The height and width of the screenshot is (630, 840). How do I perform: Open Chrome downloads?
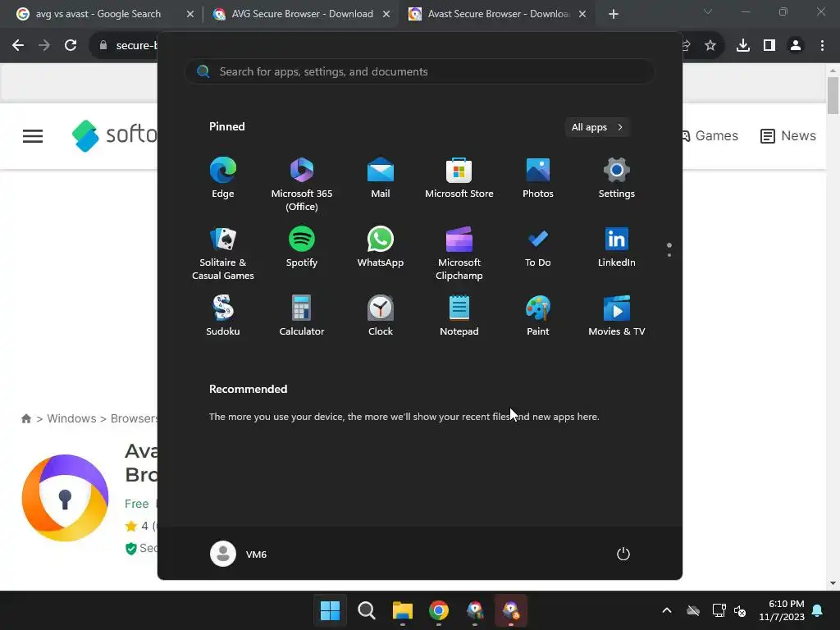click(x=743, y=46)
